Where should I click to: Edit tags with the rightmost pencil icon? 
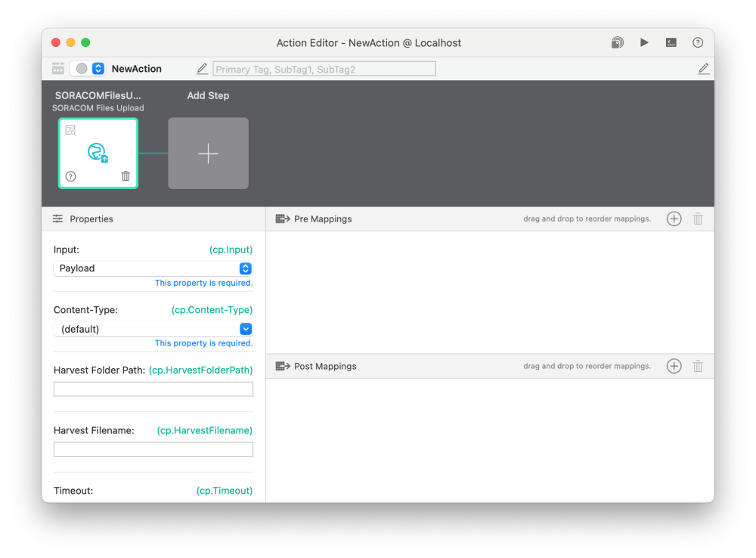(704, 68)
